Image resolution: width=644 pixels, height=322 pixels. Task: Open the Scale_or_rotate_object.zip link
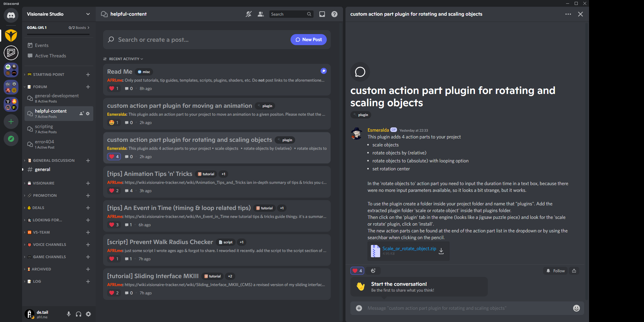tap(409, 249)
